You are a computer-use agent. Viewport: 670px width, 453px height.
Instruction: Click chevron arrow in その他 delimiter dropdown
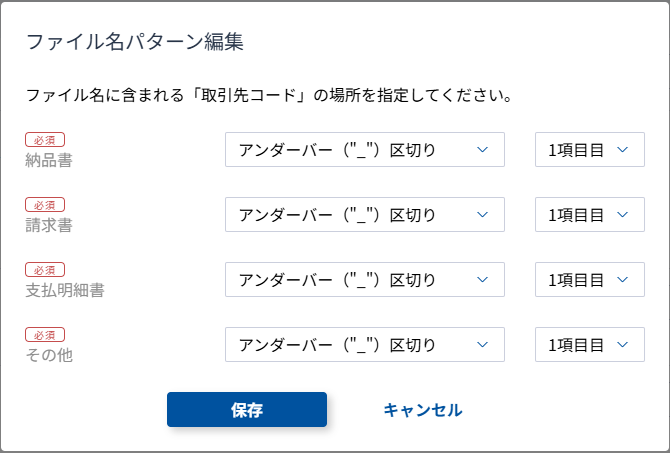482,345
